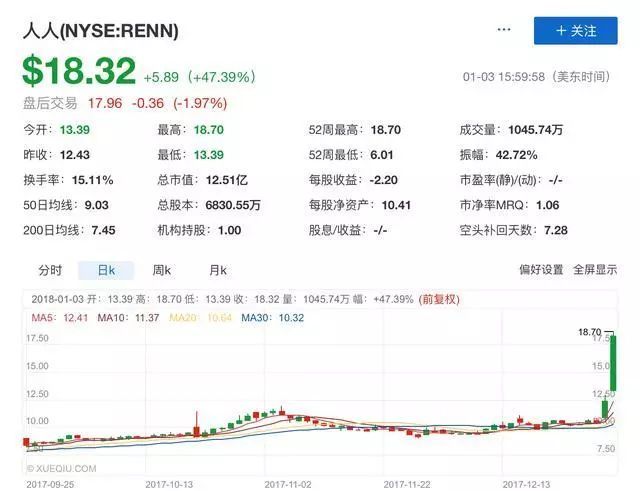Click the 2017-09-25 date axis label
640x491 pixels.
coord(50,484)
